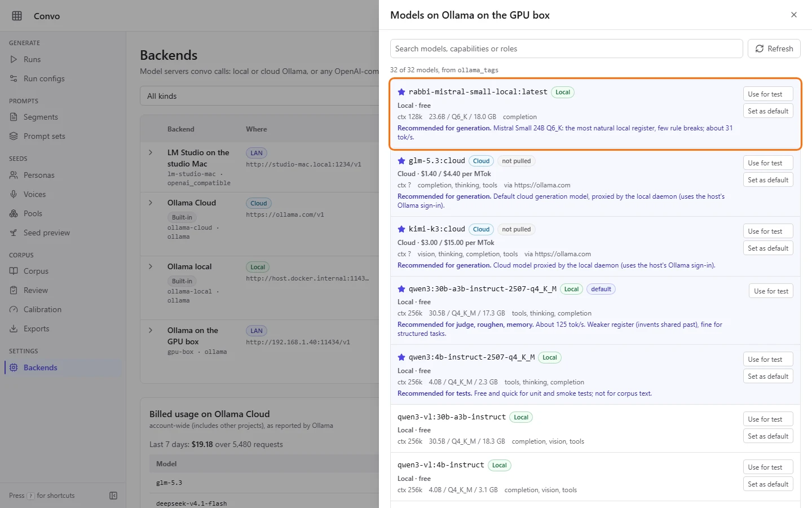The image size is (812, 508).
Task: Click the Pools icon in sidebar
Action: pyautogui.click(x=14, y=213)
